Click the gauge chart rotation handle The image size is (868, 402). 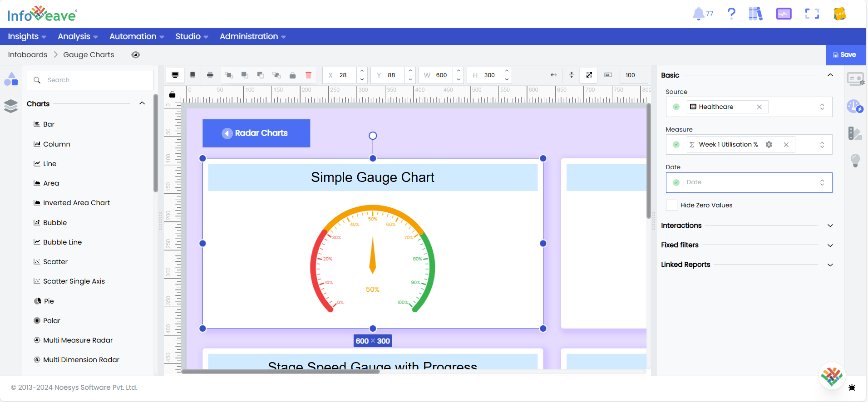(x=373, y=136)
